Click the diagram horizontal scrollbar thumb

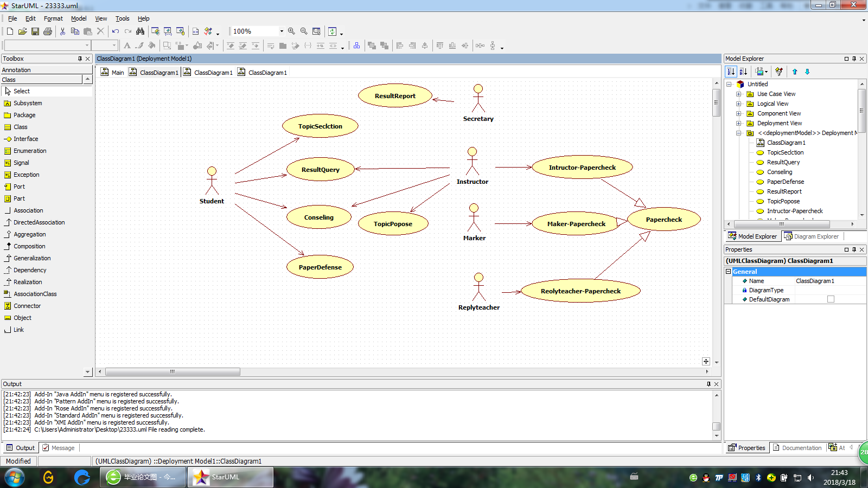click(173, 372)
